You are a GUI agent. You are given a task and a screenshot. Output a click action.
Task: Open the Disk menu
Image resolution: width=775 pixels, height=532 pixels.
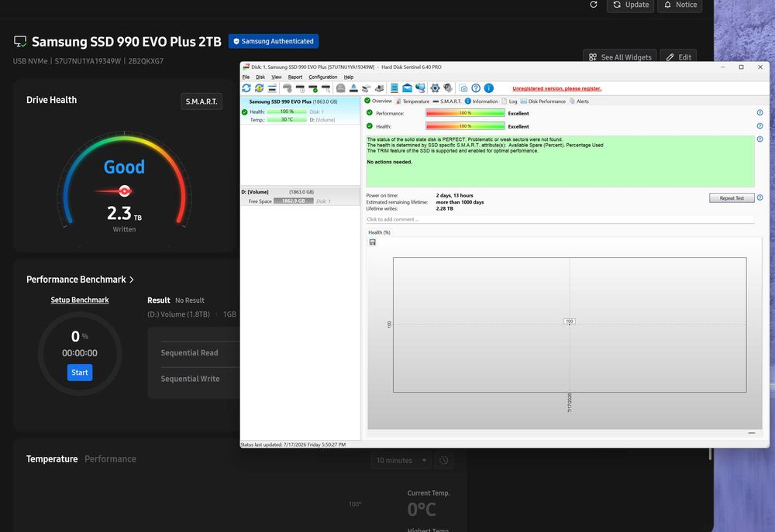point(260,77)
